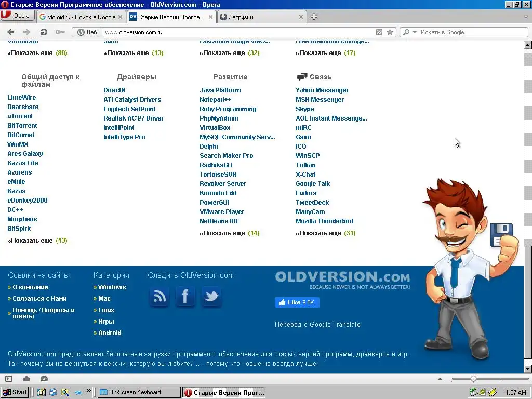The height and width of the screenshot is (399, 532).
Task: Click Перевод с Google Translate text
Action: tap(317, 325)
